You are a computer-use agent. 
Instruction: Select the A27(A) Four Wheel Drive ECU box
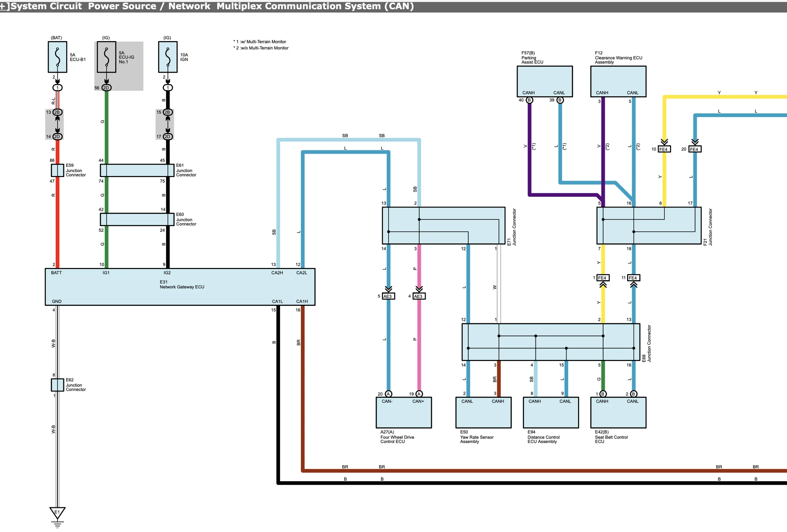point(404,413)
